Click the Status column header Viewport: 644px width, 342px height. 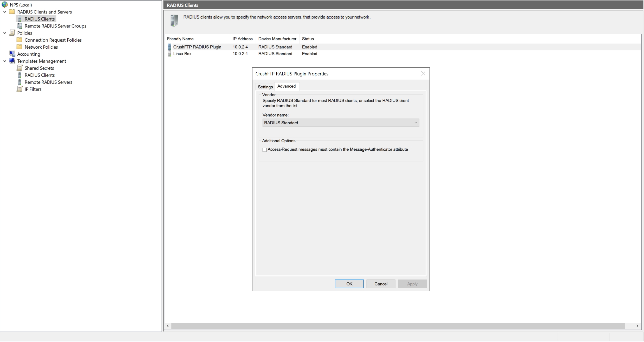point(308,39)
